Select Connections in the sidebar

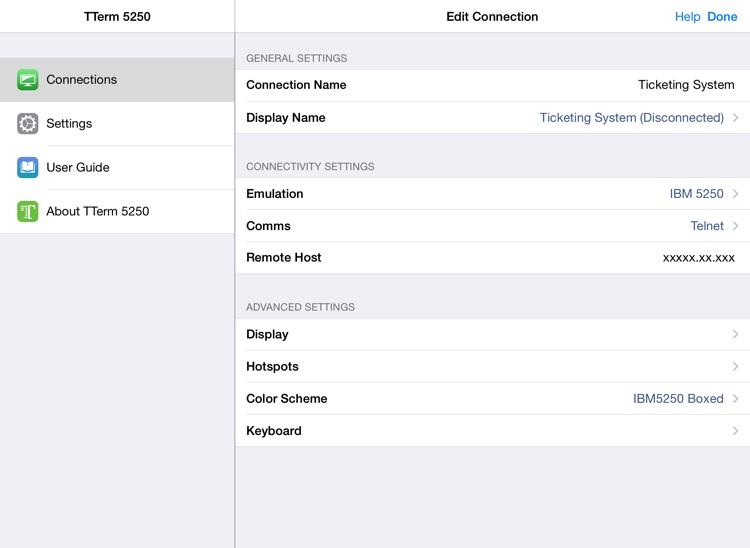117,79
